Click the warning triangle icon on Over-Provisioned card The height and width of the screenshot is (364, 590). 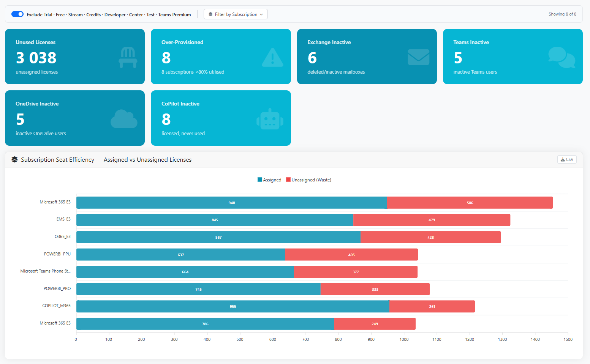pos(272,57)
